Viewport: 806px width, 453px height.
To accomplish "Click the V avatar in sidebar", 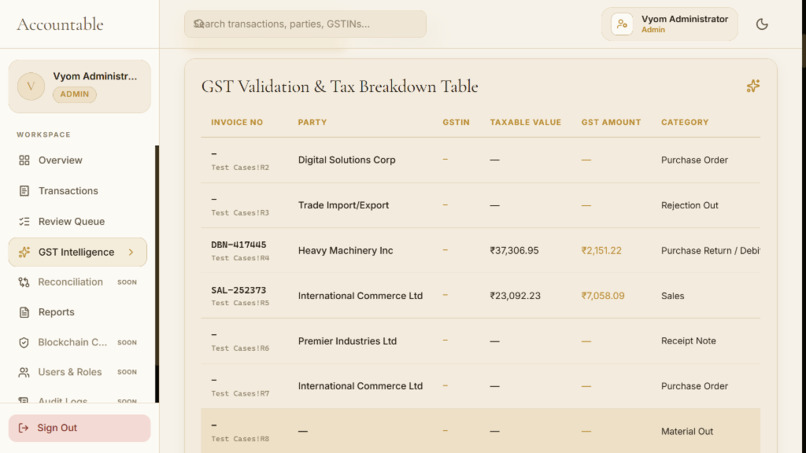I will pyautogui.click(x=31, y=86).
